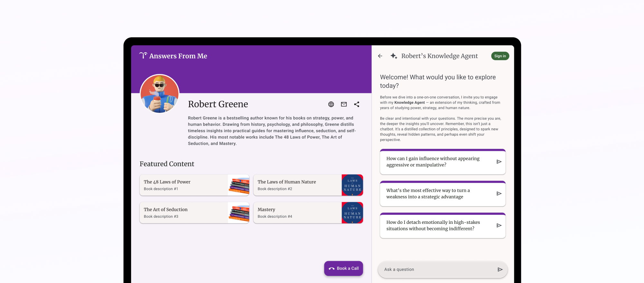Click the share icon
This screenshot has width=644, height=283.
[356, 104]
